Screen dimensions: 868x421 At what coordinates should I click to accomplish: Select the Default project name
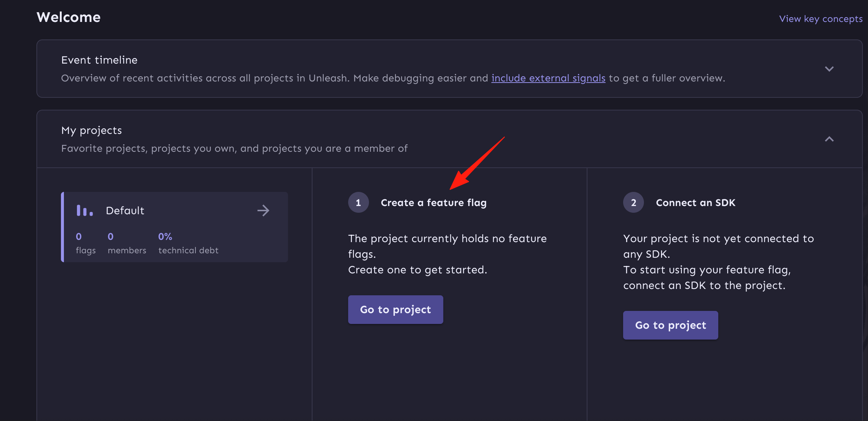tap(125, 210)
